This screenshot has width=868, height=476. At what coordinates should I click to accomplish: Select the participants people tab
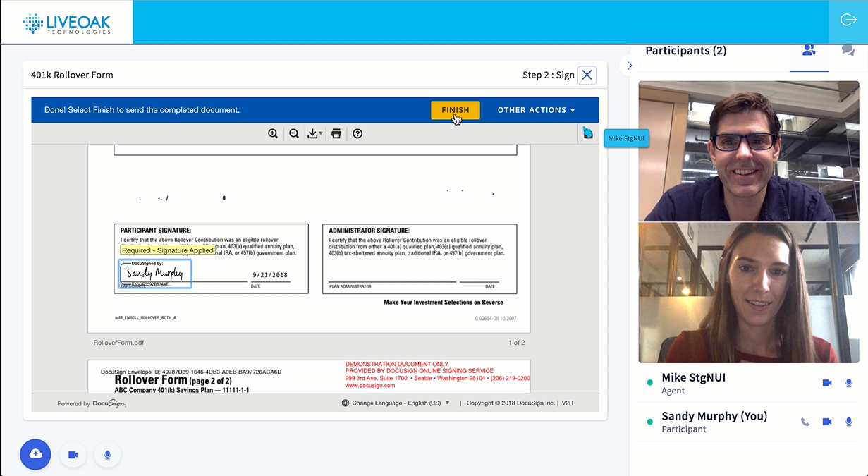tap(809, 50)
